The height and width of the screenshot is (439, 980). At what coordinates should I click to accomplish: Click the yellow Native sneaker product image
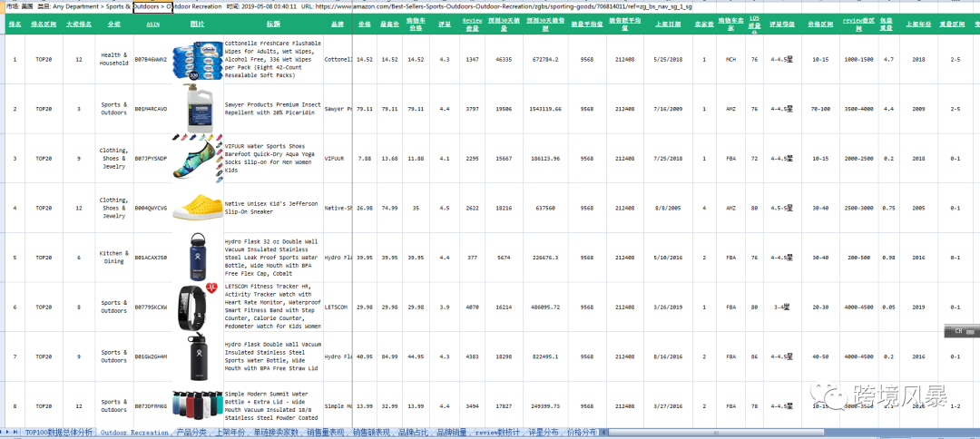click(197, 208)
